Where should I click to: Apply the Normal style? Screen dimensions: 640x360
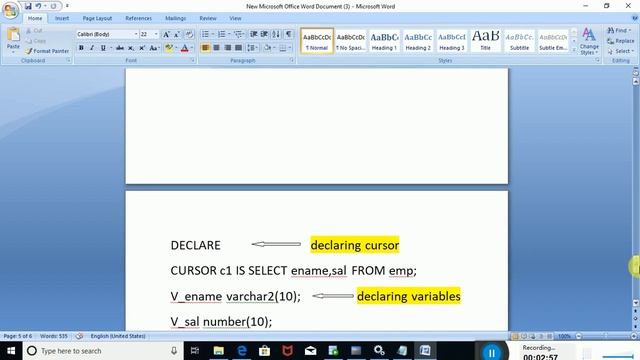click(x=317, y=41)
